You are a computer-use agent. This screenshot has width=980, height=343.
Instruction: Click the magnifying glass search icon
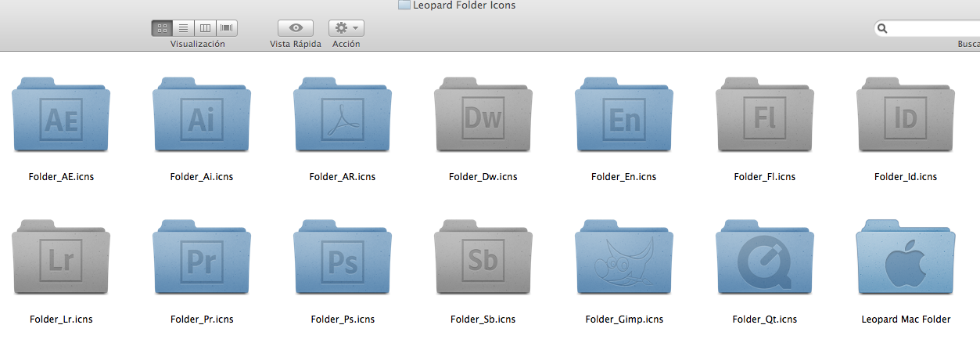pos(883,28)
